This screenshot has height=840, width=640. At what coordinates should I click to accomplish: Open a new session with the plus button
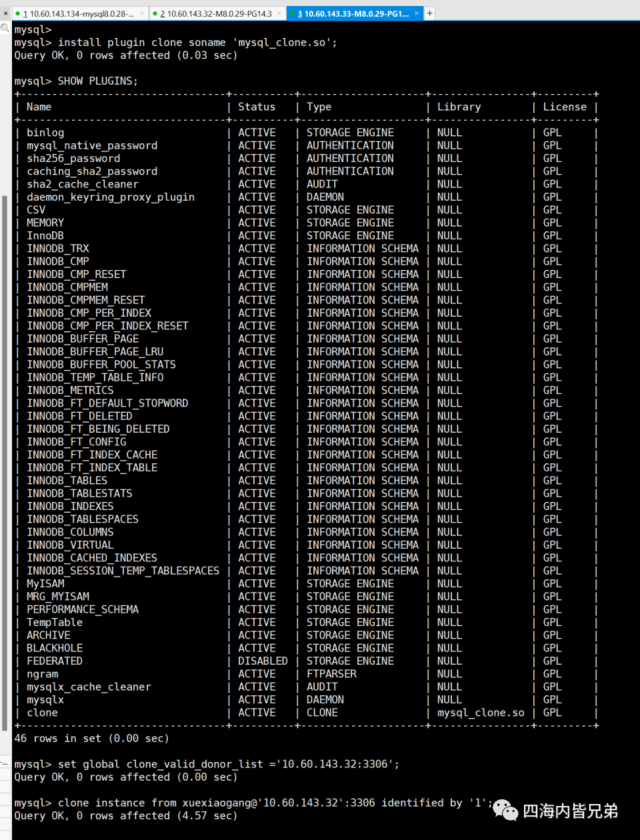tap(430, 13)
